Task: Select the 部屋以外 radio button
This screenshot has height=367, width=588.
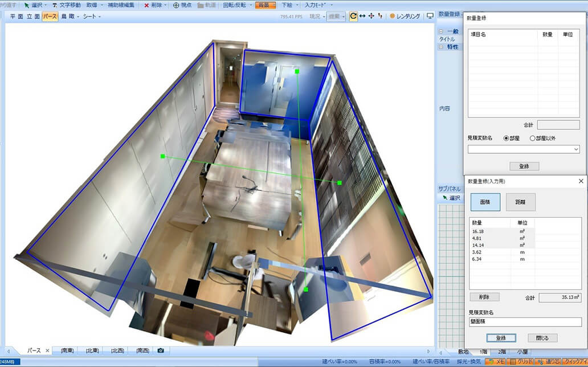Action: [533, 138]
